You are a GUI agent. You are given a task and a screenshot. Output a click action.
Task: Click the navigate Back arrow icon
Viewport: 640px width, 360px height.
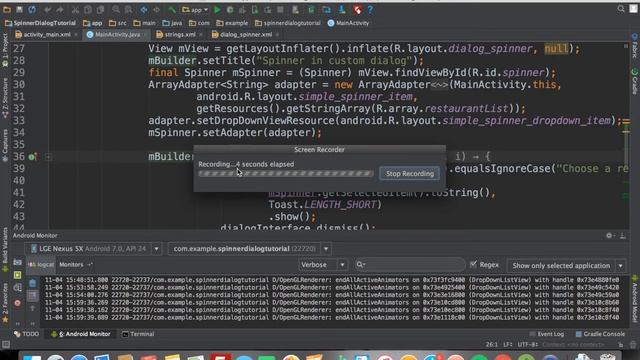(144, 9)
